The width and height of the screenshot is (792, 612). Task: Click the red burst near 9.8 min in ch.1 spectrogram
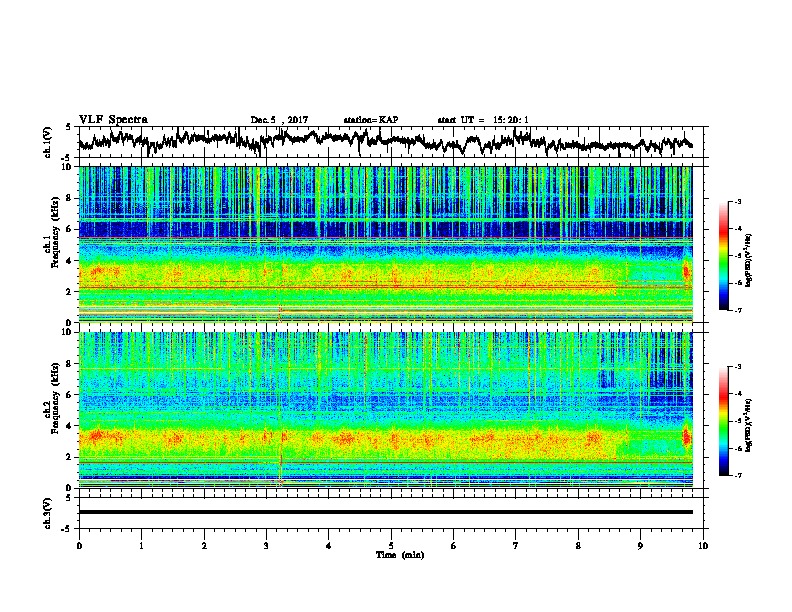click(x=686, y=271)
